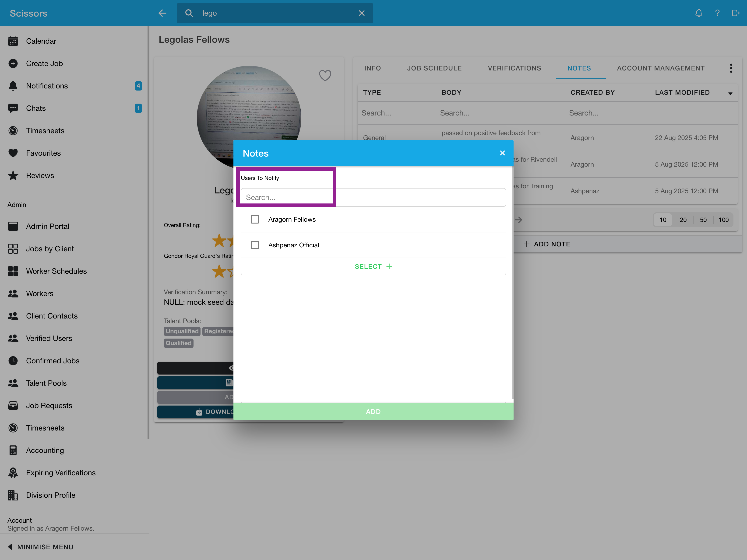
Task: Click the ADD button in Notes dialog
Action: [x=373, y=411]
